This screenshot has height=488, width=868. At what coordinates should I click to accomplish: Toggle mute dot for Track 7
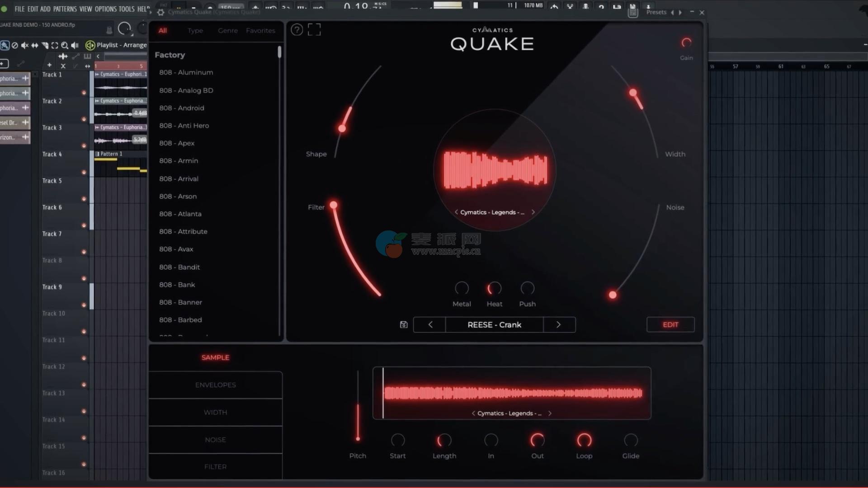[x=84, y=252]
